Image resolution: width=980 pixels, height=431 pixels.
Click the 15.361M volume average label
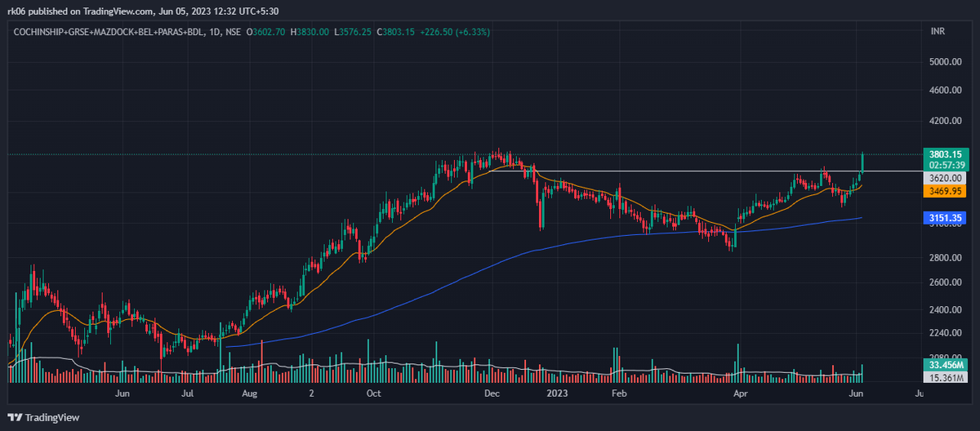pos(945,377)
